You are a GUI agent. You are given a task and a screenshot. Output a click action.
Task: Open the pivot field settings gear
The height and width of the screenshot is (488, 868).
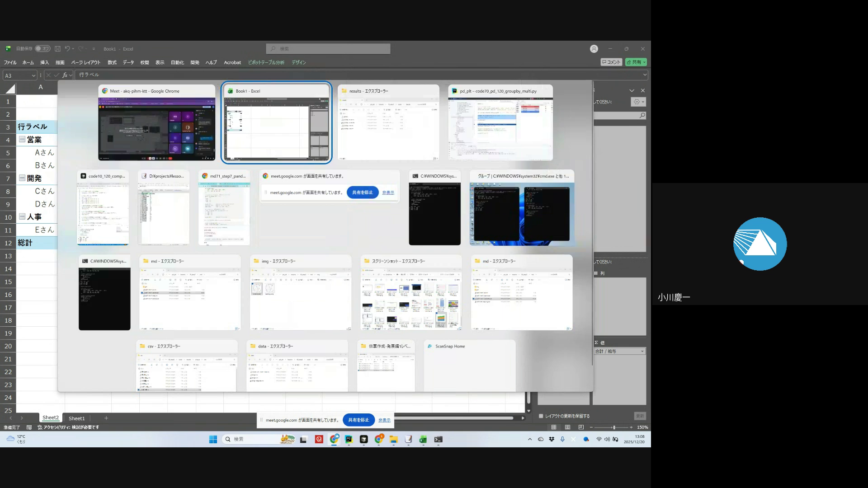point(637,102)
